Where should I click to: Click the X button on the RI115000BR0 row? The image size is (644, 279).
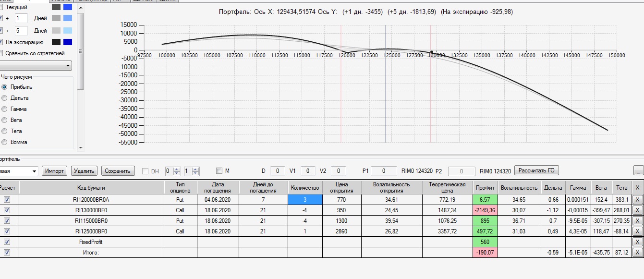[637, 220]
